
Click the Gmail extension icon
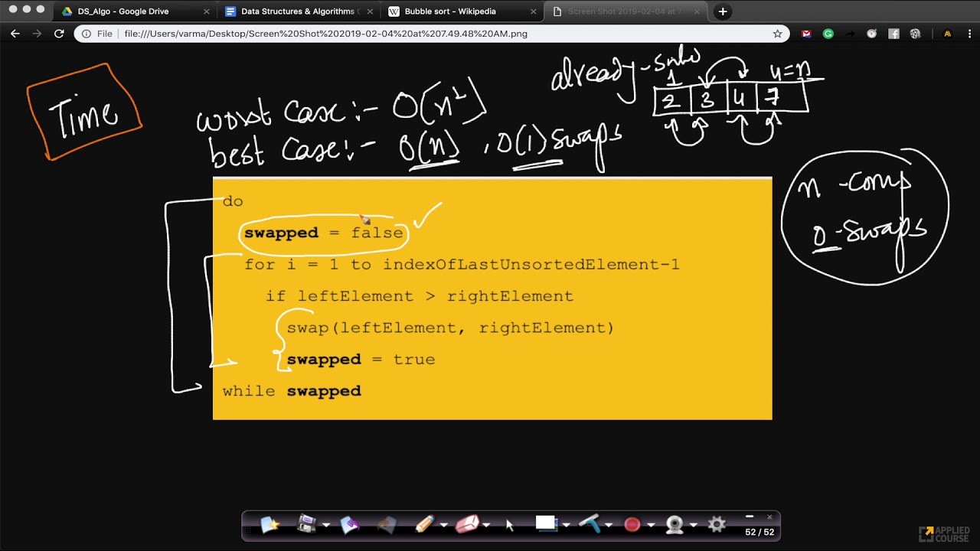(806, 34)
